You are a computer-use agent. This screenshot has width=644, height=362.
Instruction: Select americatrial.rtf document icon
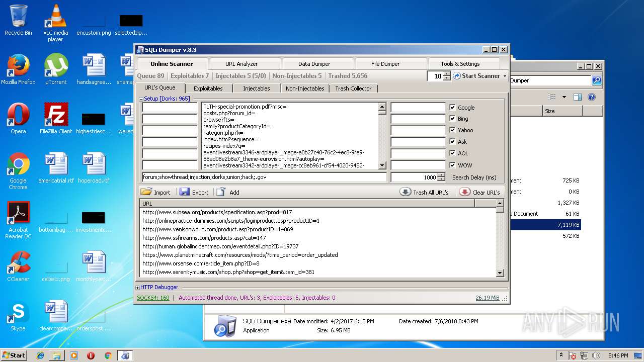click(x=55, y=168)
